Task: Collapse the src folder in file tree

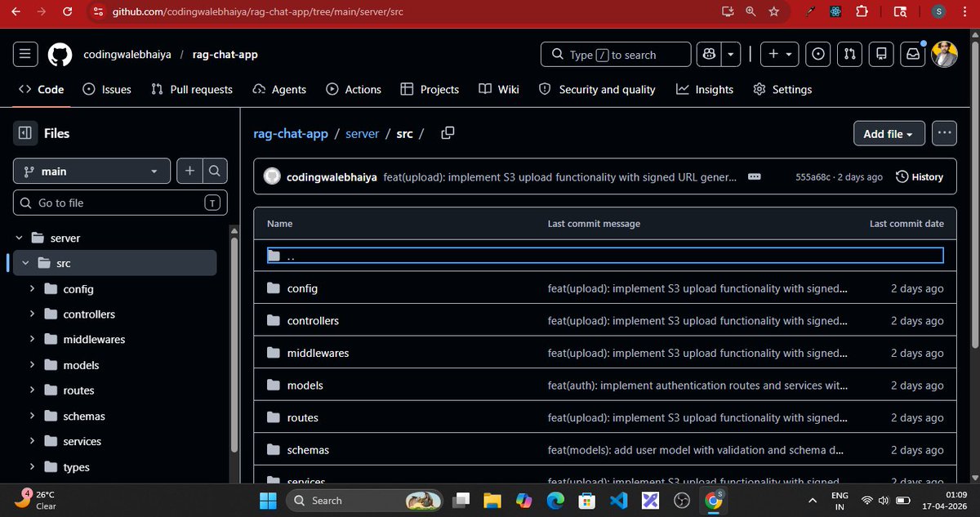Action: click(25, 264)
